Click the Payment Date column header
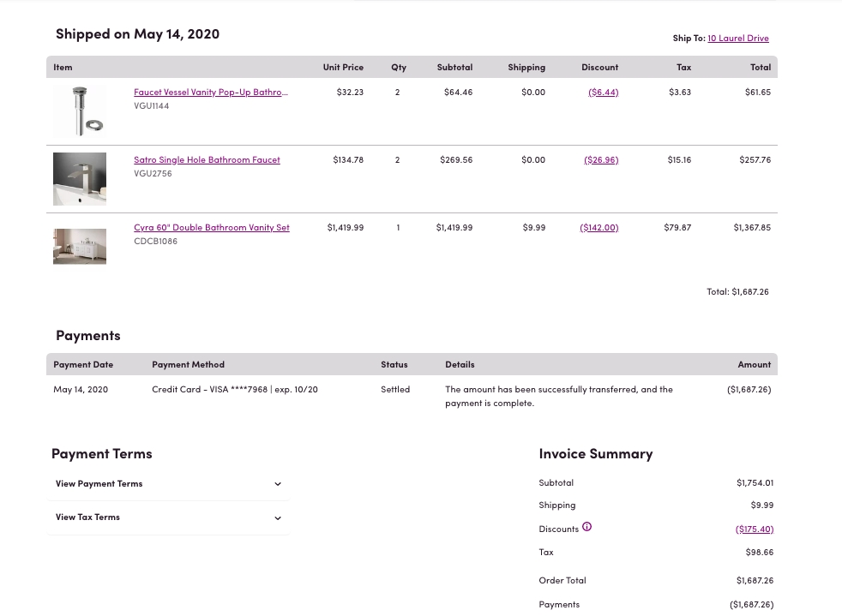Image resolution: width=842 pixels, height=616 pixels. 83,364
